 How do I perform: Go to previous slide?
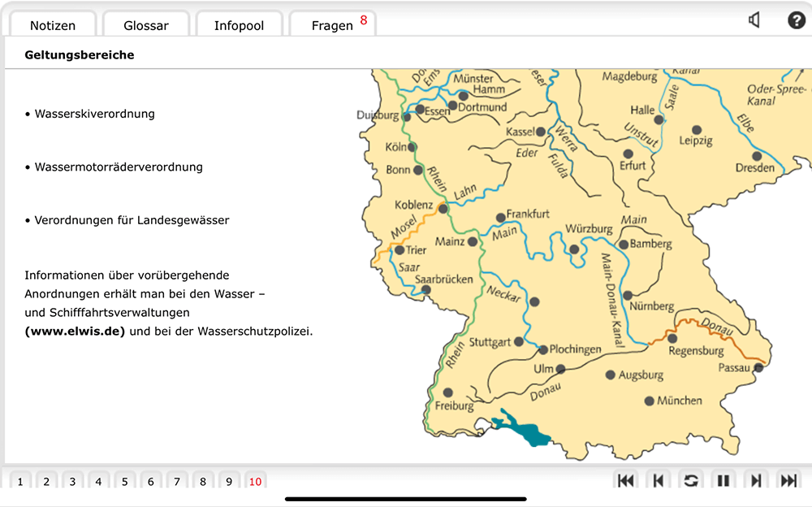click(659, 481)
